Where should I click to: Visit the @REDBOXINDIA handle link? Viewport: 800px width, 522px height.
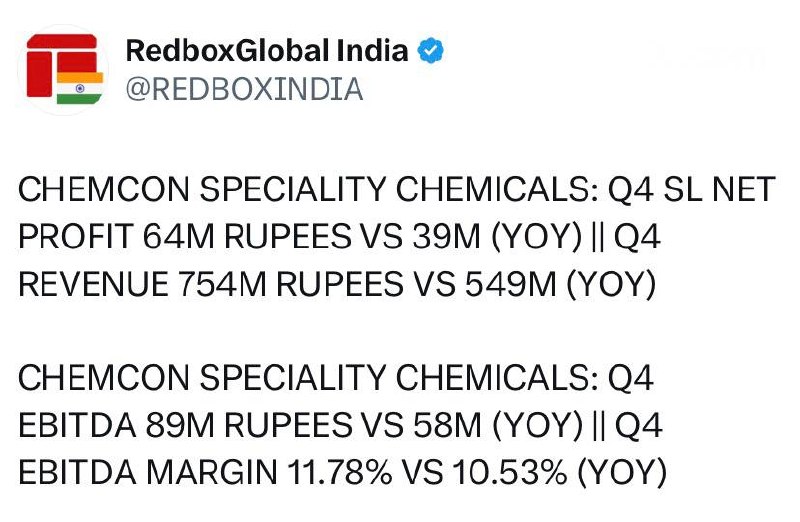coord(244,89)
